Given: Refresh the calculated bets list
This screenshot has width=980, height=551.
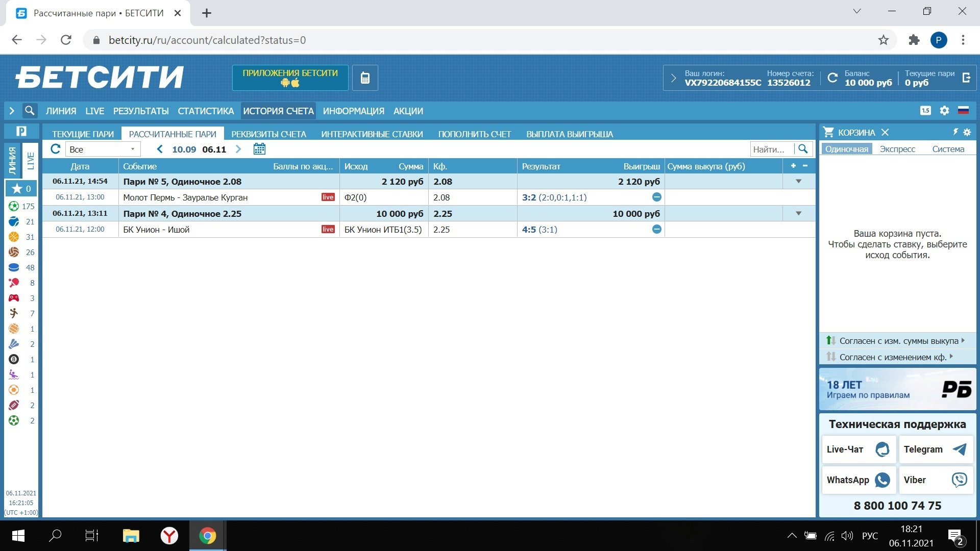Looking at the screenshot, I should (56, 149).
